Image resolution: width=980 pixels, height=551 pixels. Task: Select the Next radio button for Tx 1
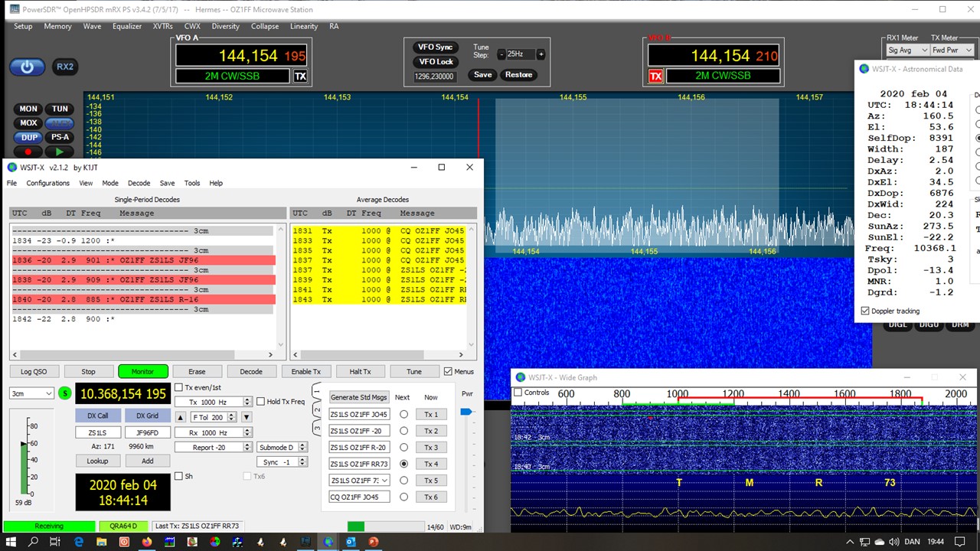point(403,415)
